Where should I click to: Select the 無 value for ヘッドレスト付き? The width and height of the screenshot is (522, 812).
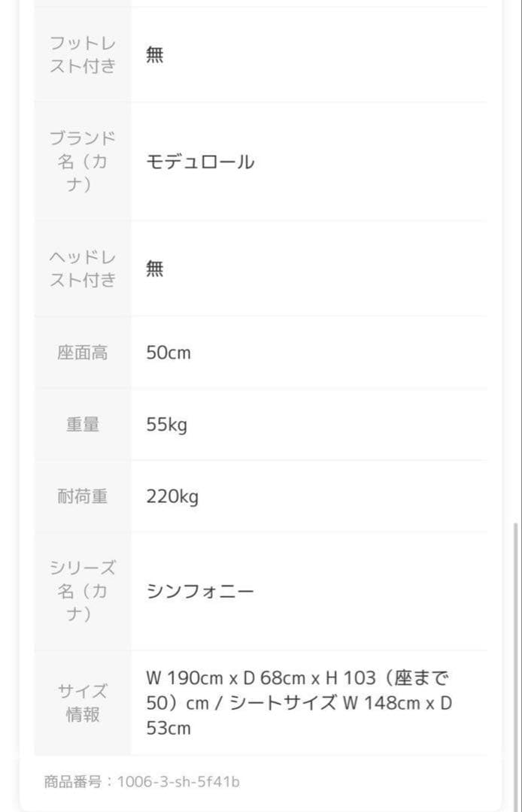[154, 268]
